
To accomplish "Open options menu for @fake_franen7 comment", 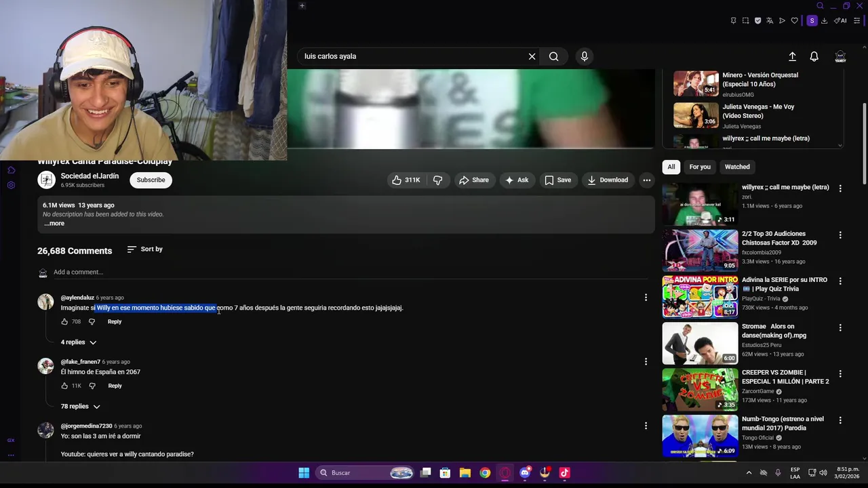I will 646,361.
